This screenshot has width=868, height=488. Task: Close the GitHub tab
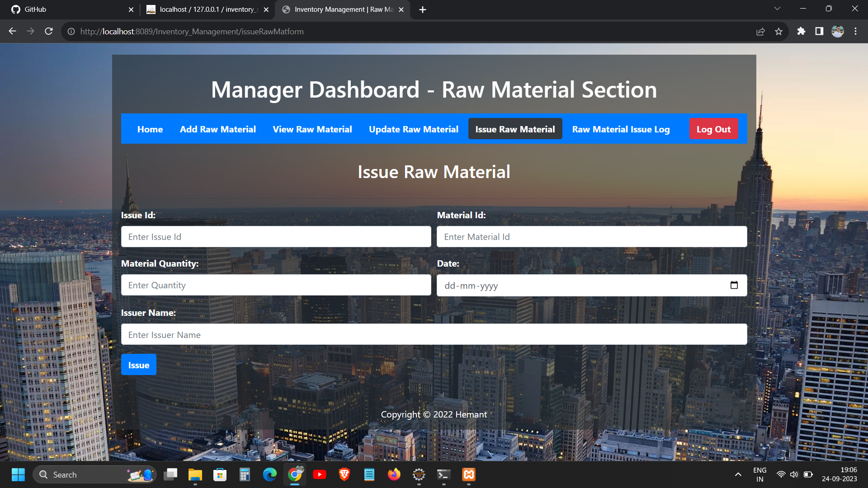point(131,9)
